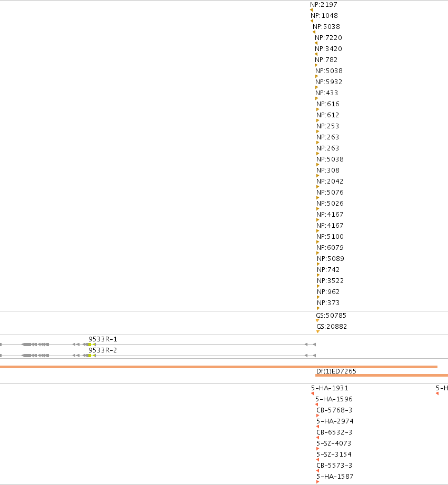448x485 pixels.
Task: Select the NP:5026 insertion
Action: [330, 204]
